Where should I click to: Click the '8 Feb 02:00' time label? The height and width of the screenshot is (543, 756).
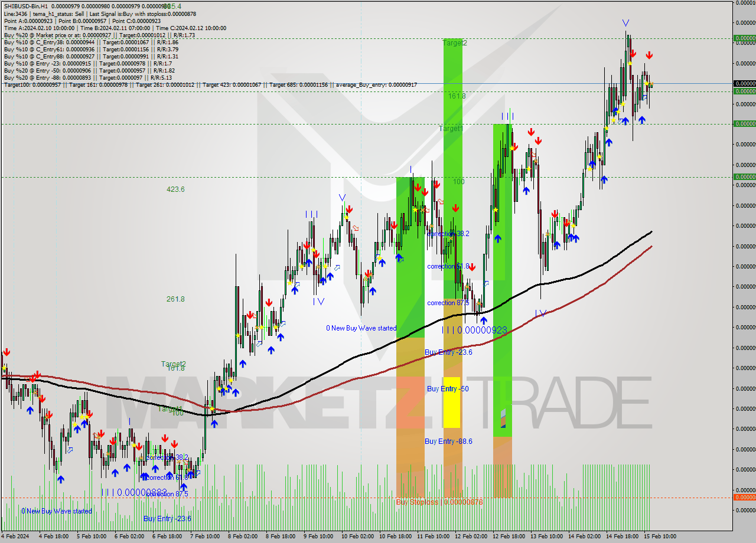click(243, 537)
